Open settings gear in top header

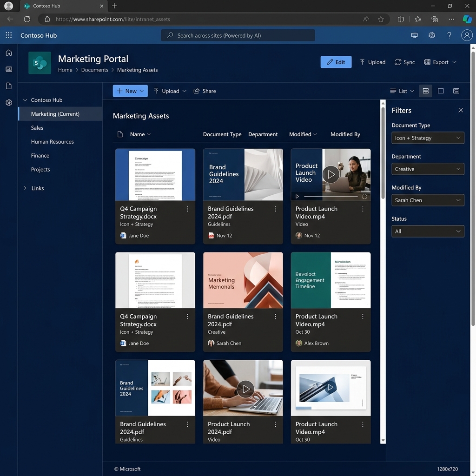[432, 35]
